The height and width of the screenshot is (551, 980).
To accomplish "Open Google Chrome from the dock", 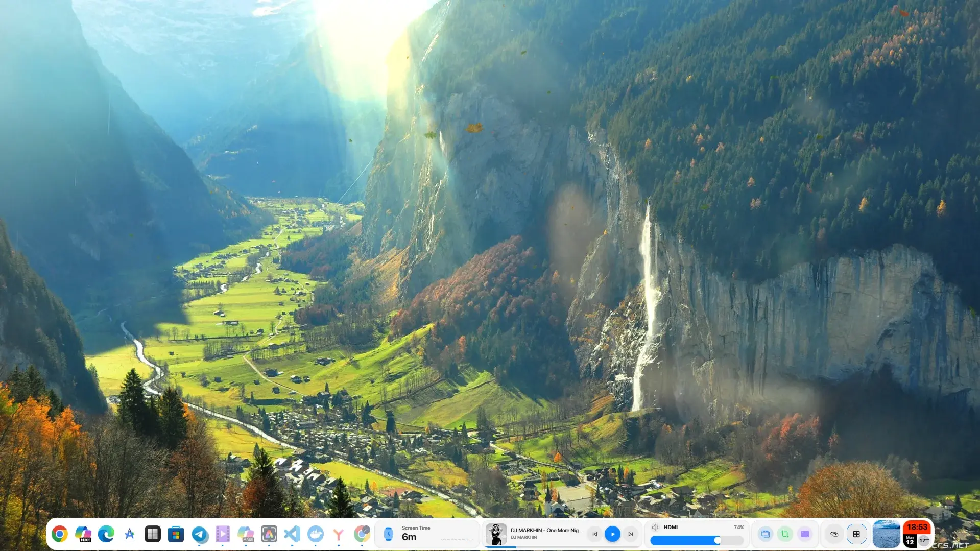I will tap(60, 534).
